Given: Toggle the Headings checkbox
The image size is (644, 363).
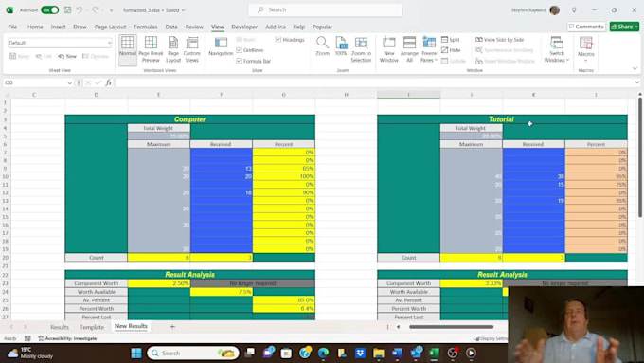Looking at the screenshot, I should click(278, 40).
